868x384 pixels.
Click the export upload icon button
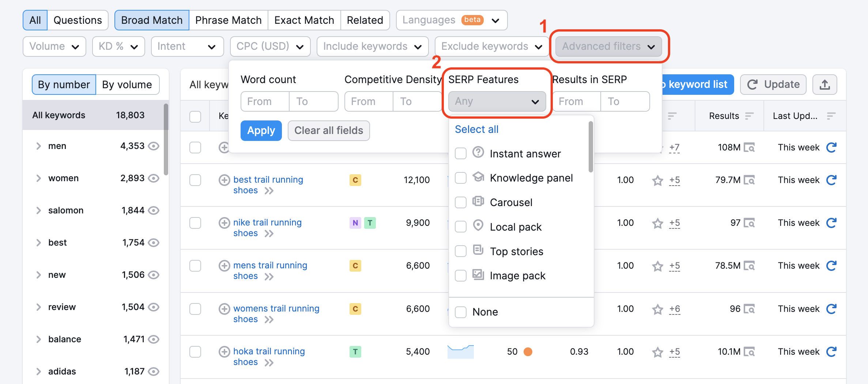point(824,85)
